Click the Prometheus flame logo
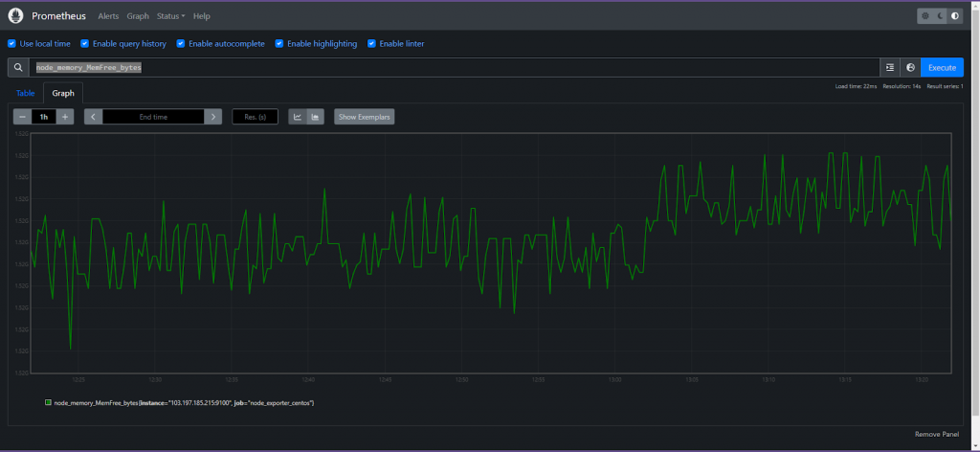 point(15,16)
